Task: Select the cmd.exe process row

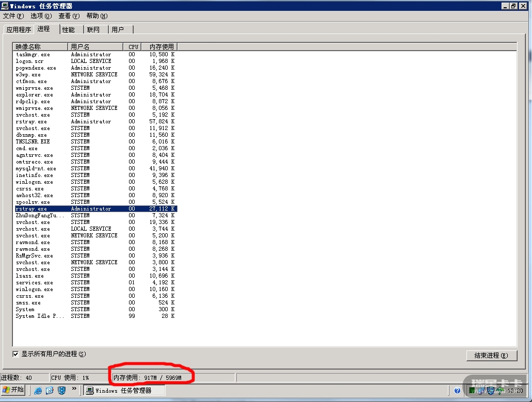Action: coord(95,148)
